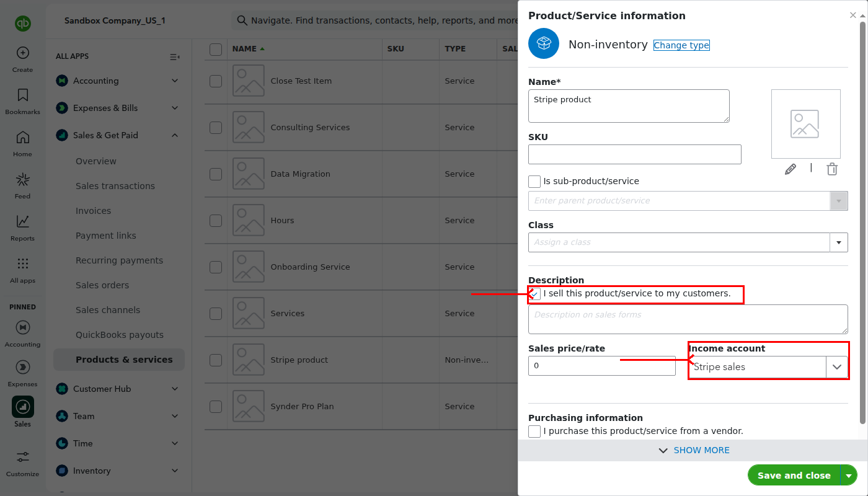Open the Feed icon

tap(23, 179)
